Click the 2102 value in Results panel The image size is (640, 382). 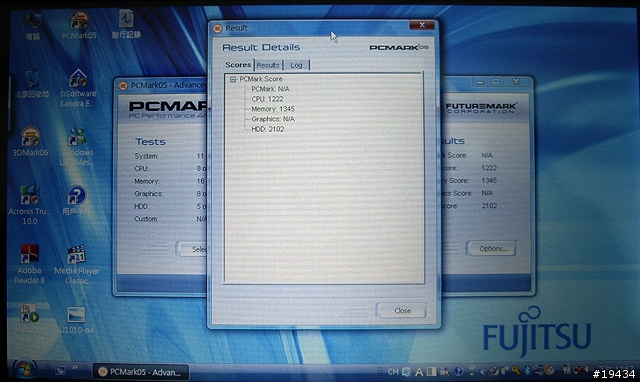click(489, 206)
